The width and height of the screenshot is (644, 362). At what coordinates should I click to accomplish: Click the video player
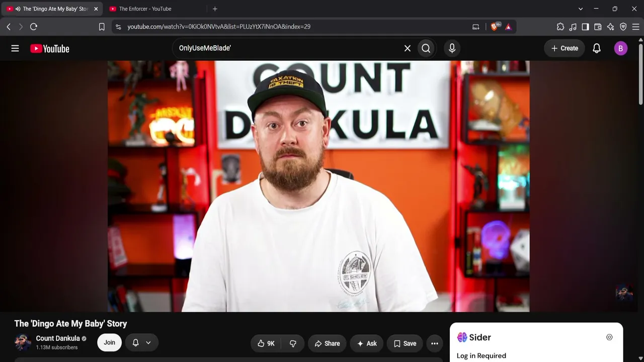tap(318, 186)
